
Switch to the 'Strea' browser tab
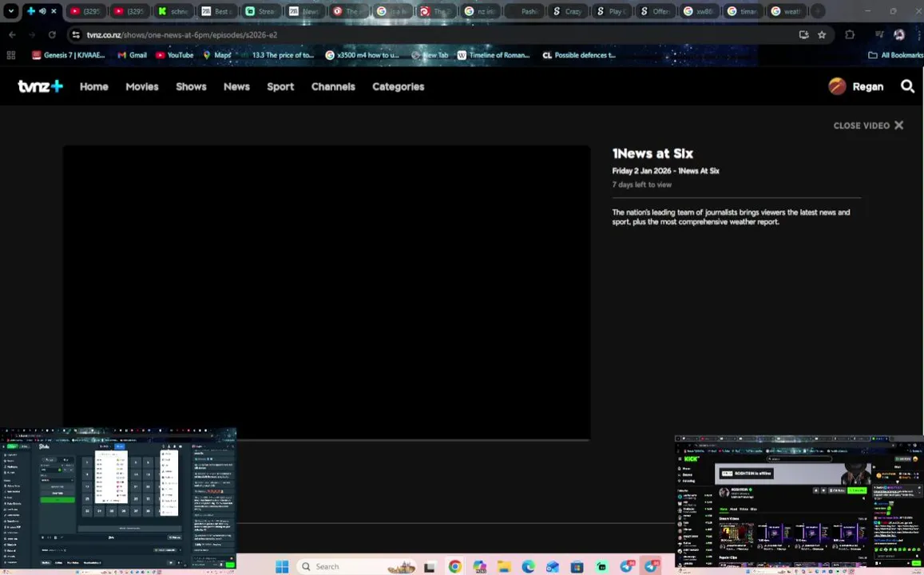261,11
